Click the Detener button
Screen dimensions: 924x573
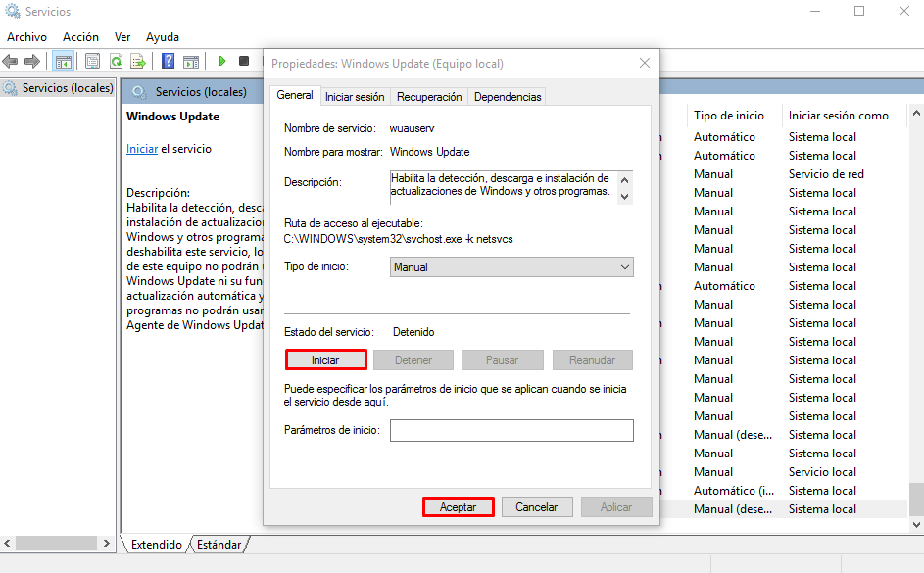point(413,359)
